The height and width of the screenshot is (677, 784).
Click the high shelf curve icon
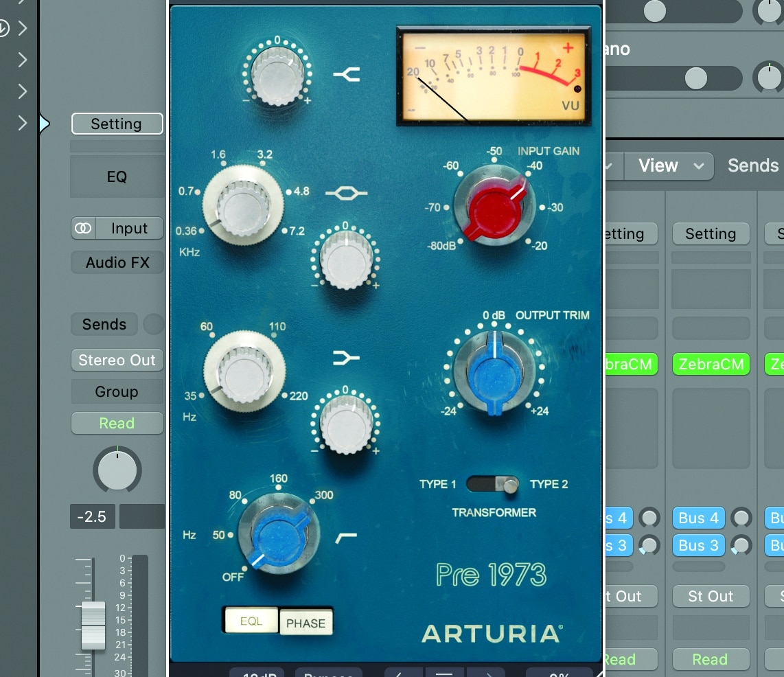(x=347, y=75)
